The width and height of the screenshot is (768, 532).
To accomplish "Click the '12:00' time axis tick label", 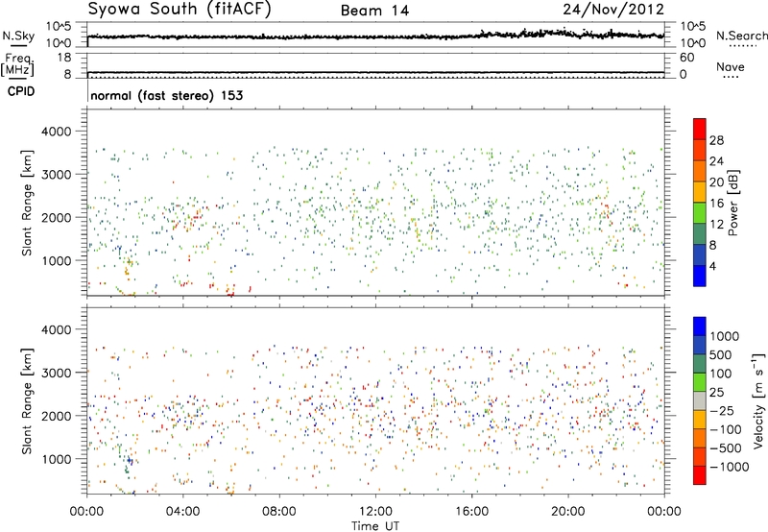I will (x=375, y=512).
